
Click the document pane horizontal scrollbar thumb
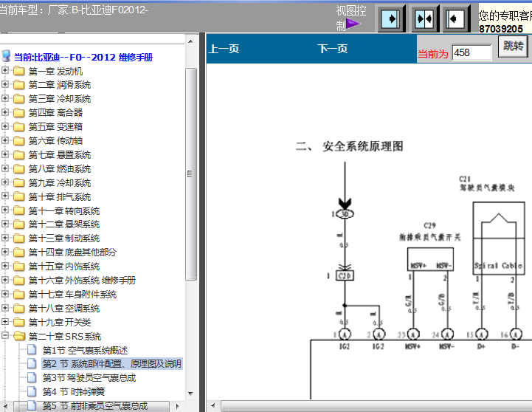[x=376, y=406]
